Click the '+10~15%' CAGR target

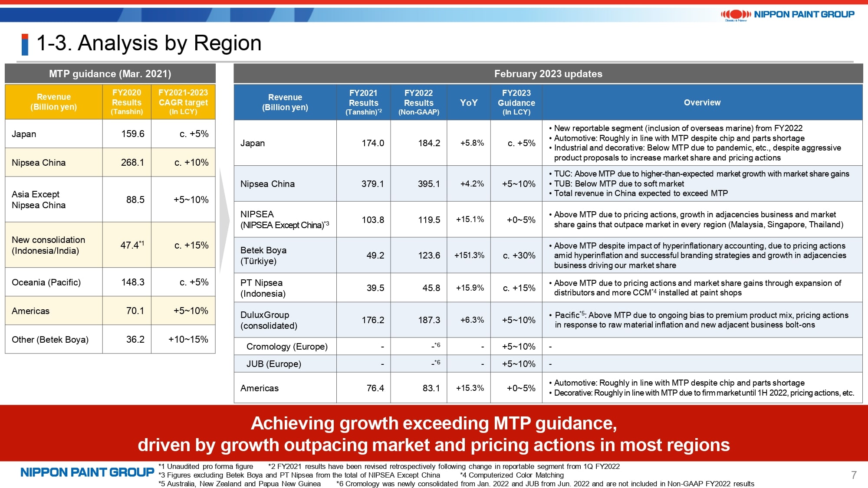(x=188, y=339)
